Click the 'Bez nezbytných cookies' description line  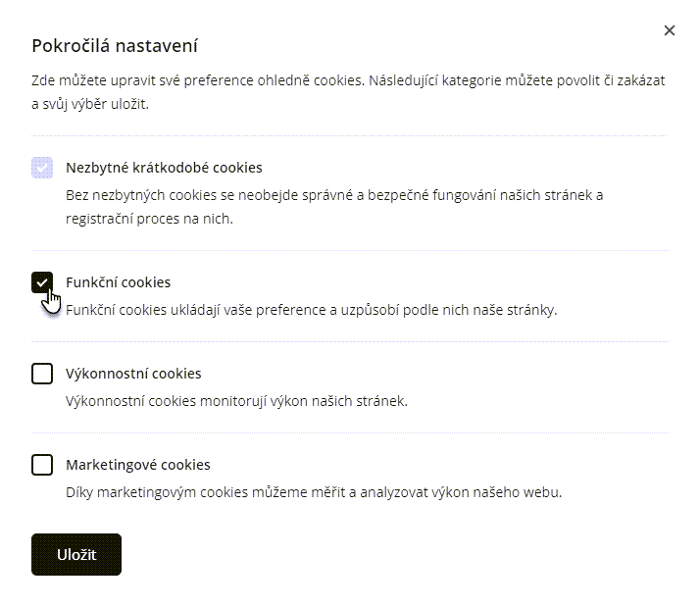coord(334,195)
